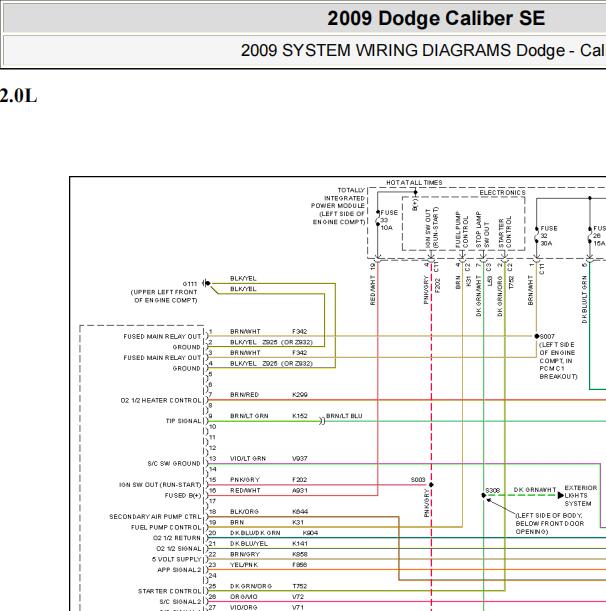Click wire color 'YEL/PNK' on pin 23

244,565
